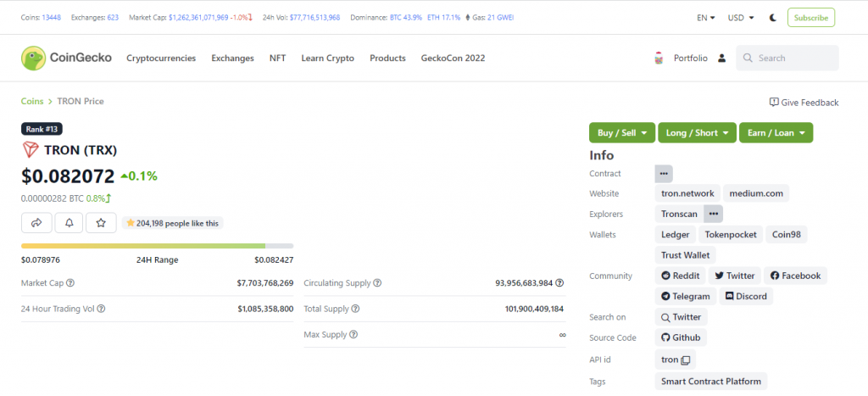Viewport: 868px width, 396px height.
Task: Toggle dark mode moon icon
Action: [x=773, y=18]
